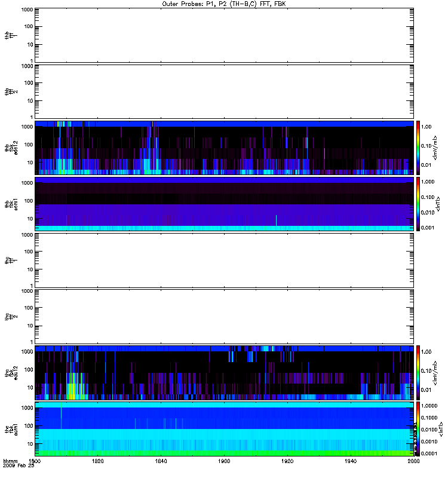Click the 1.000 value on thb scm1 colorbar
448x478 pixels.
click(428, 182)
